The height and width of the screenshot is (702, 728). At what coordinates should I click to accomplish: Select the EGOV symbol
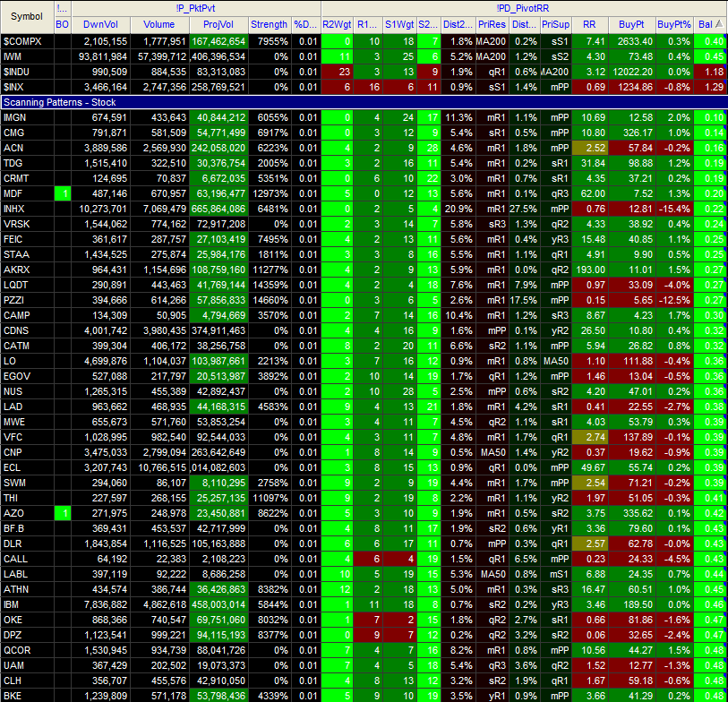click(x=16, y=377)
